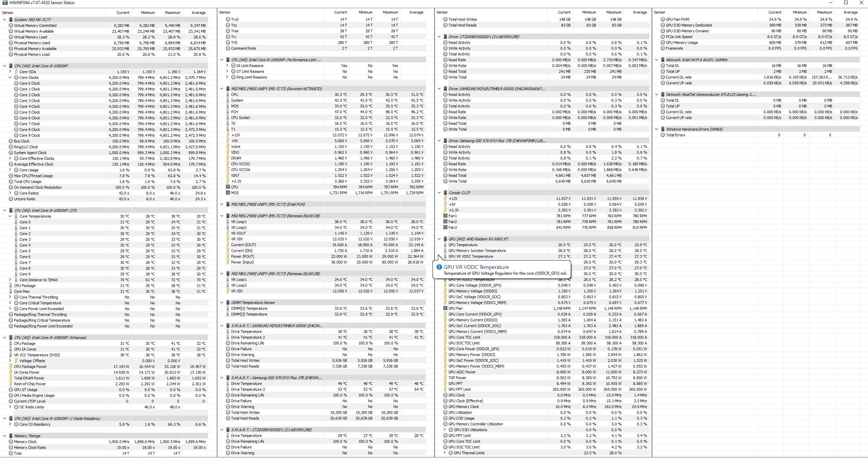Viewport: 868px width, 458px height.
Task: Expand the Core Ratios node
Action: click(10, 193)
